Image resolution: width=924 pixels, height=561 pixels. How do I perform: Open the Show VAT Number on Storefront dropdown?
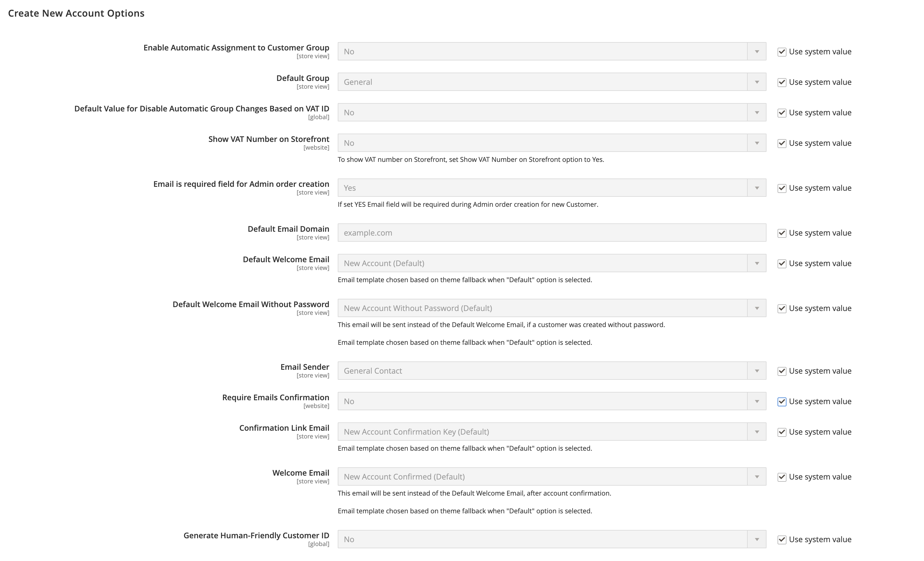[552, 143]
